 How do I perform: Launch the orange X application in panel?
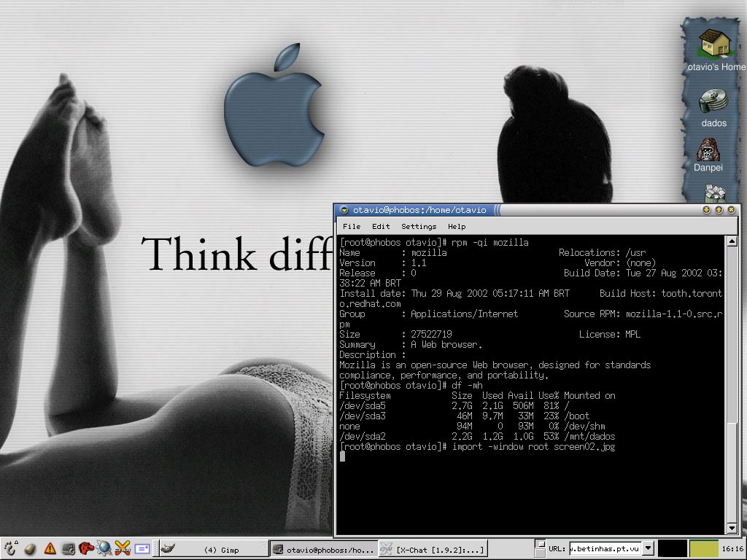(123, 549)
